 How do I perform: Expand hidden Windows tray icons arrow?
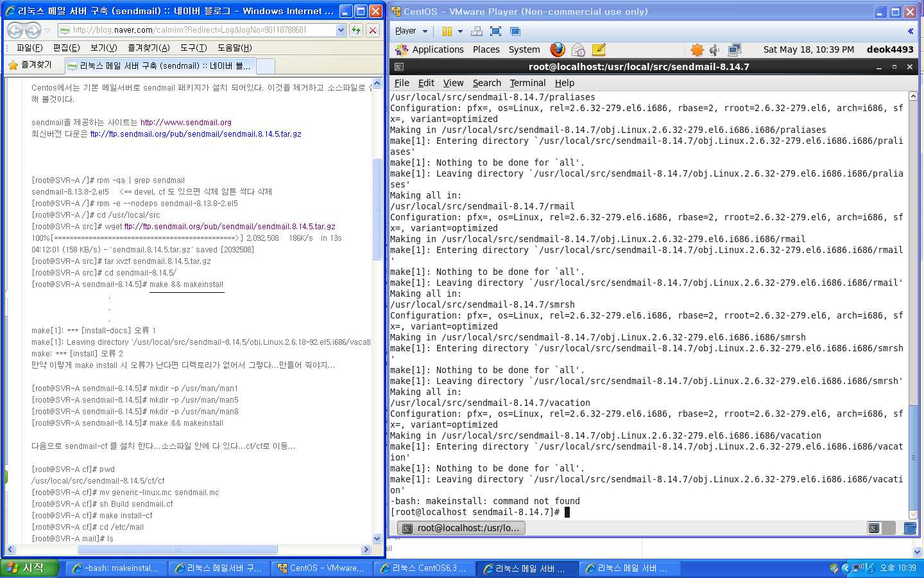coord(845,568)
